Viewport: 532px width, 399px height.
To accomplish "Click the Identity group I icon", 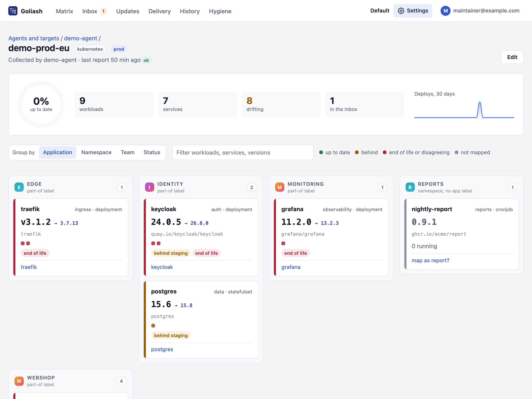I will [x=149, y=187].
